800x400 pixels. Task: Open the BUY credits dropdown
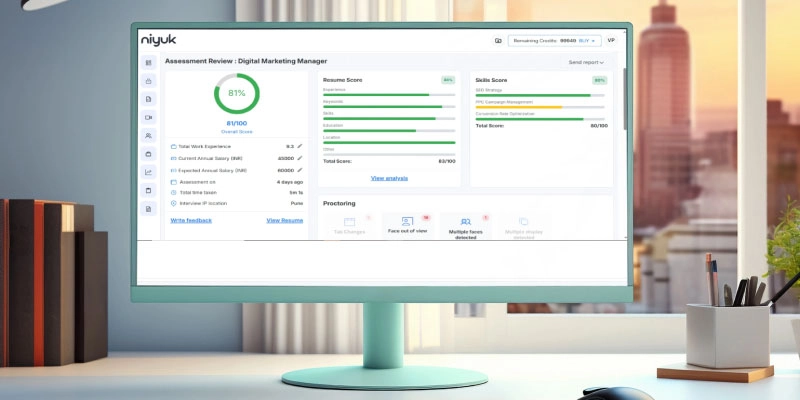click(x=586, y=40)
